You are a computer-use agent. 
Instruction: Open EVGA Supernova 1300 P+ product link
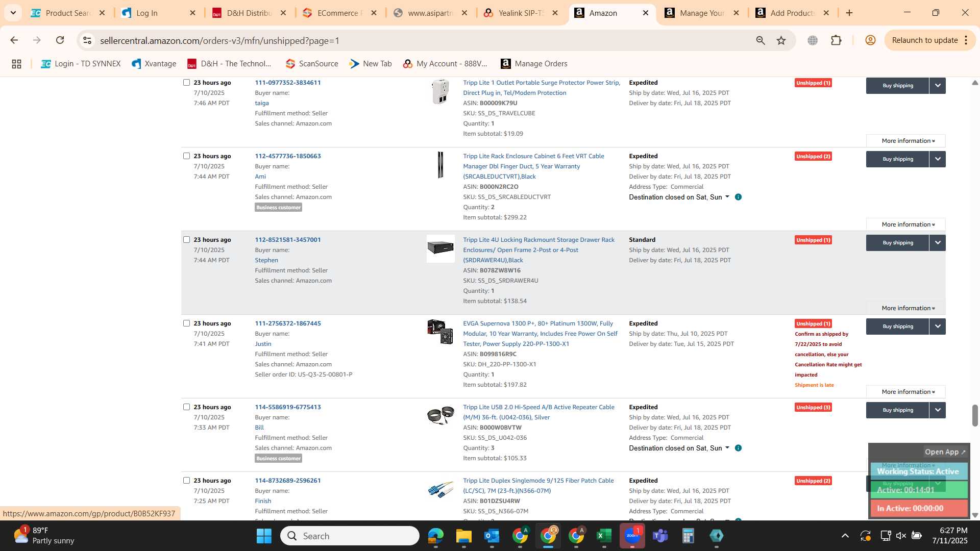pos(540,334)
